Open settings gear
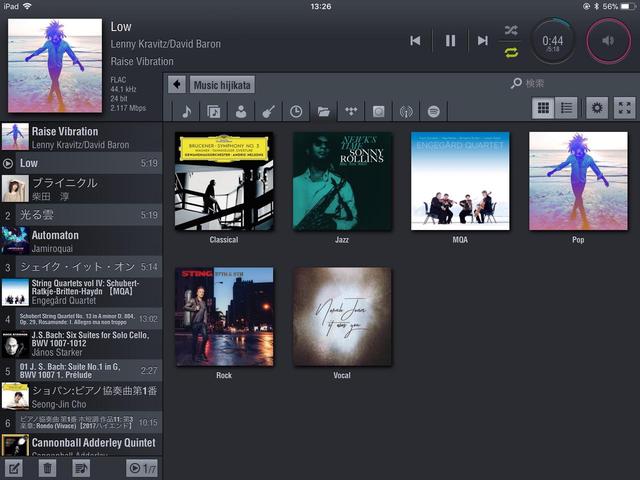Screen dimensions: 640x480 [597, 108]
